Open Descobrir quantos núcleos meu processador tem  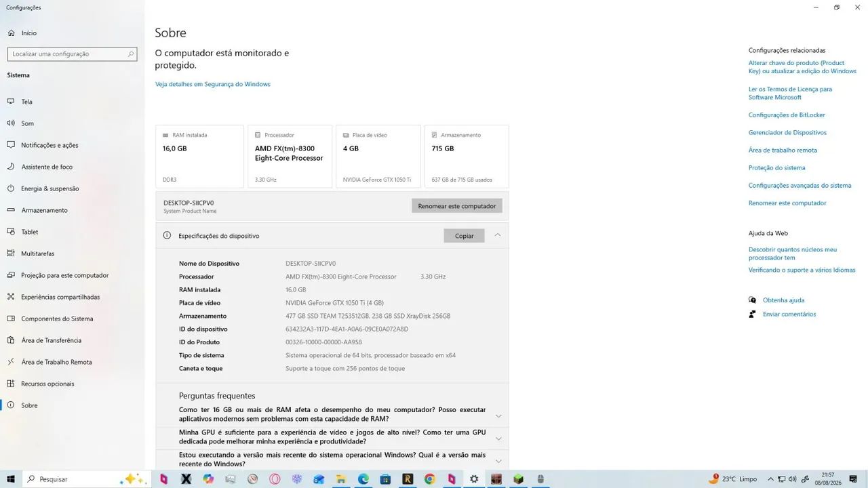pos(793,253)
